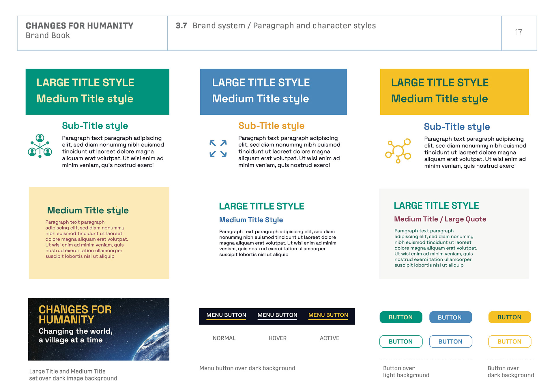Select the normal-state MENU BUTTON
Viewport: 554px width, 392px height.
(226, 316)
